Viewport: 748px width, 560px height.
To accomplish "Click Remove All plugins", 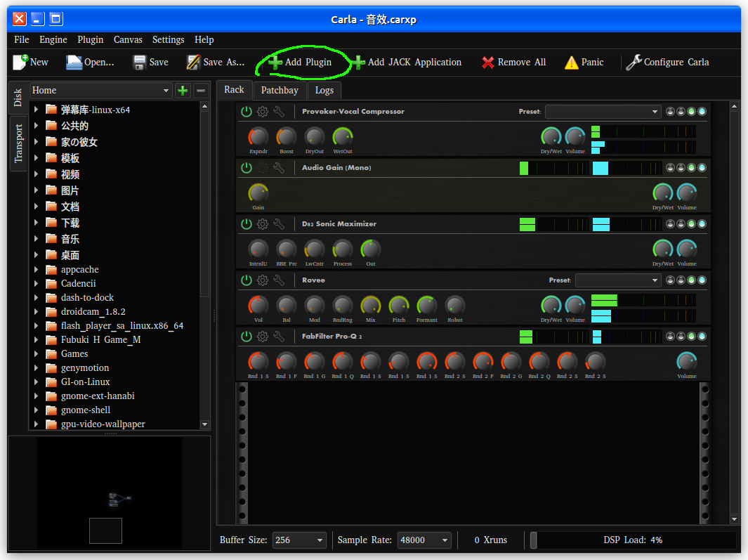I will 514,62.
